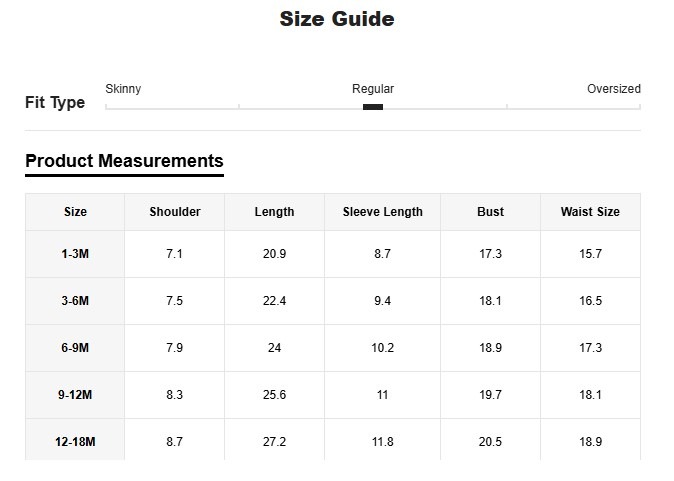Click the Waist Size column header
Image resolution: width=674 pixels, height=481 pixels.
(590, 212)
